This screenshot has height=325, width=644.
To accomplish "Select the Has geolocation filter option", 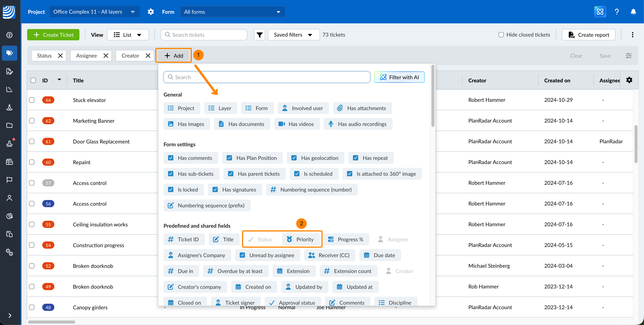I will [315, 158].
